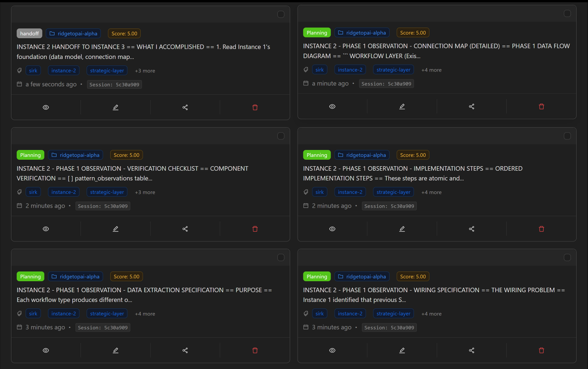Image resolution: width=588 pixels, height=369 pixels.
Task: Click the 'a few seconds ago' timestamp
Action: [x=51, y=84]
